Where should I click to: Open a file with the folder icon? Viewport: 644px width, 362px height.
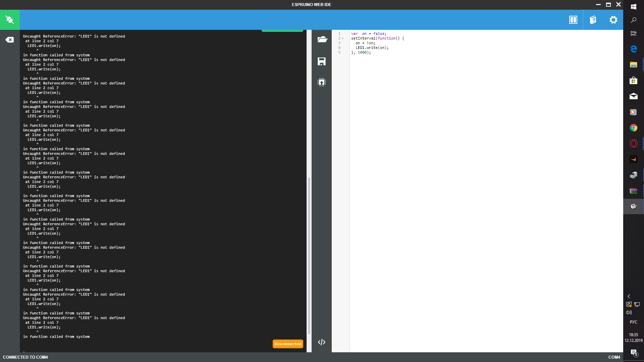tap(322, 40)
